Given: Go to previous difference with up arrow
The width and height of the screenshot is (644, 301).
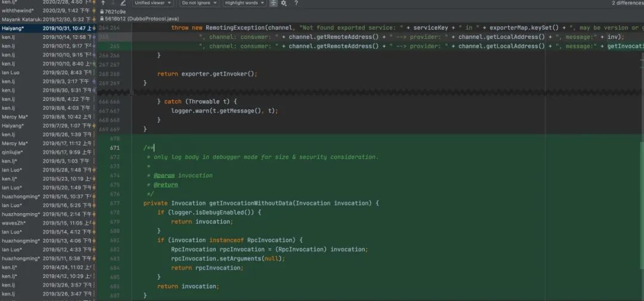Looking at the screenshot, I should (x=103, y=3).
